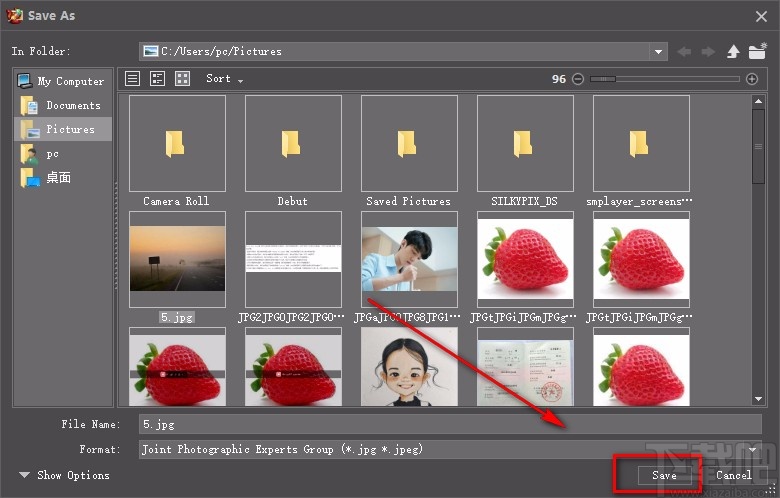Switch to details view mode
780x498 pixels.
157,78
